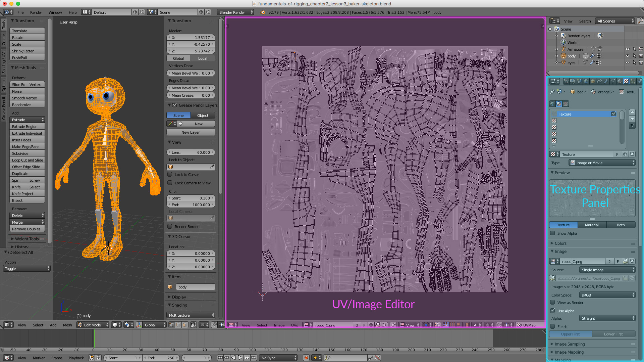Open the sRGB color space dropdown

click(607, 295)
